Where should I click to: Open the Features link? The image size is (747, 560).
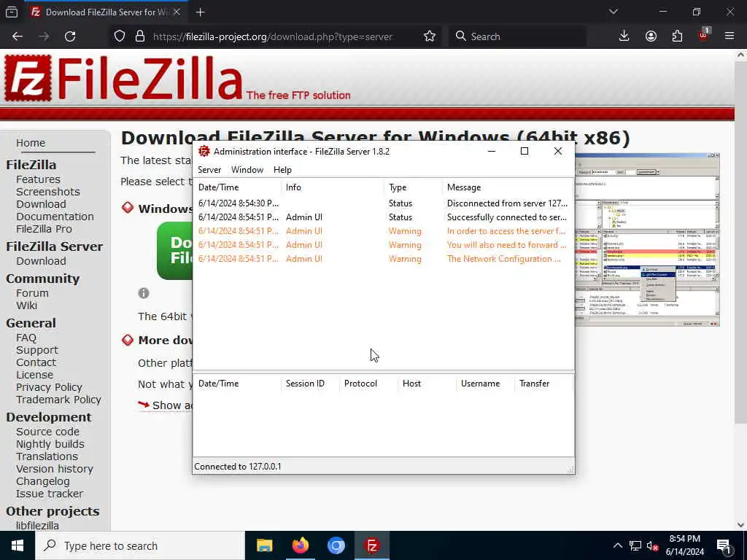tap(38, 179)
